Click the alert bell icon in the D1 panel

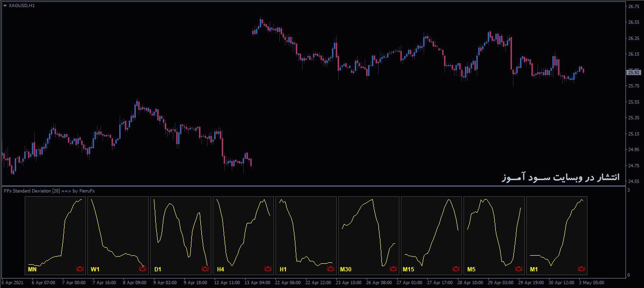pyautogui.click(x=205, y=269)
